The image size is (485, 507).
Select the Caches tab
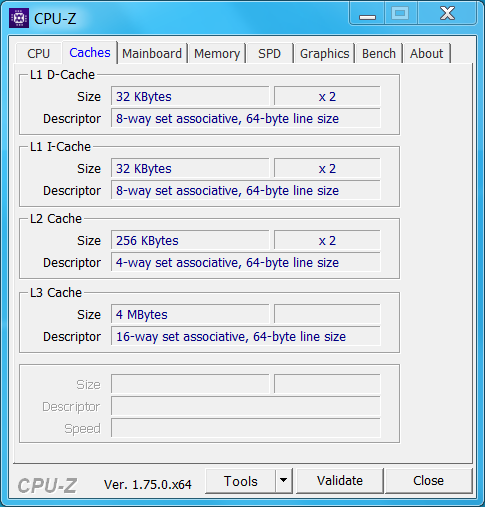[90, 53]
